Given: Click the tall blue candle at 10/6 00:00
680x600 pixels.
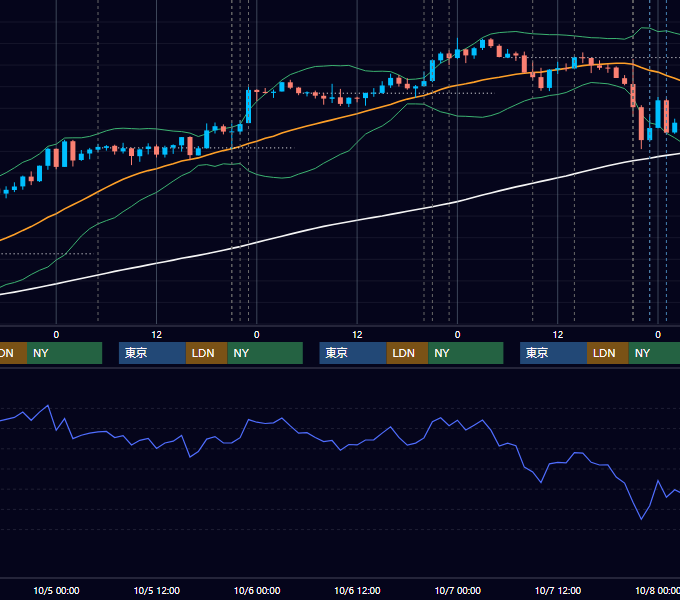Looking at the screenshot, I should coord(248,106).
